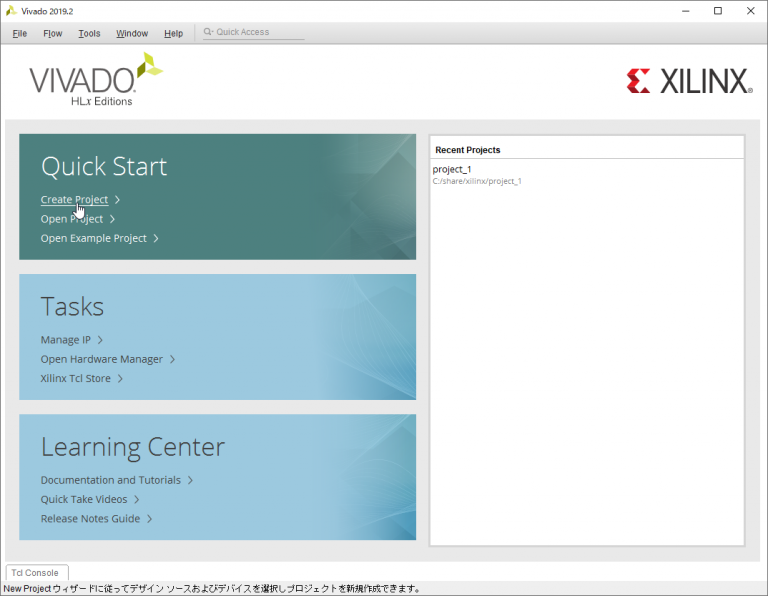768x596 pixels.
Task: Open the Xilinx Tcl Store
Action: pos(75,379)
